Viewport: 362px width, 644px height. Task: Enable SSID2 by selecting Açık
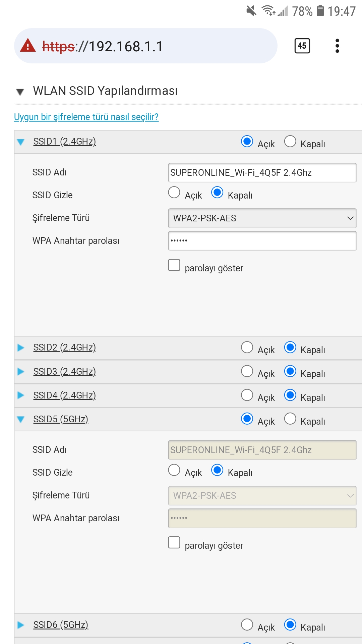(247, 347)
